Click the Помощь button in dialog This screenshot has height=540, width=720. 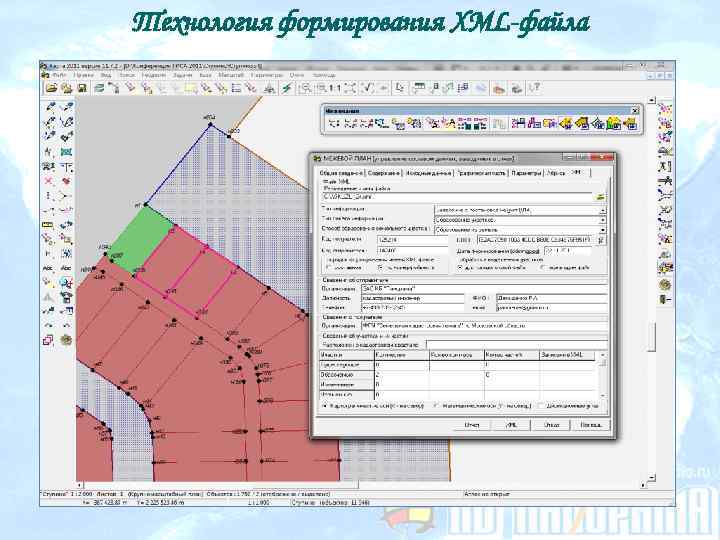pos(591,425)
